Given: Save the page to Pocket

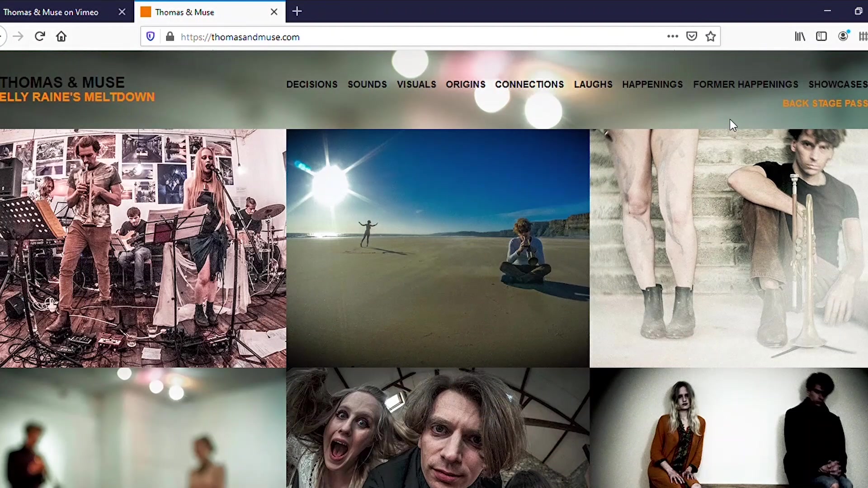Looking at the screenshot, I should tap(692, 36).
